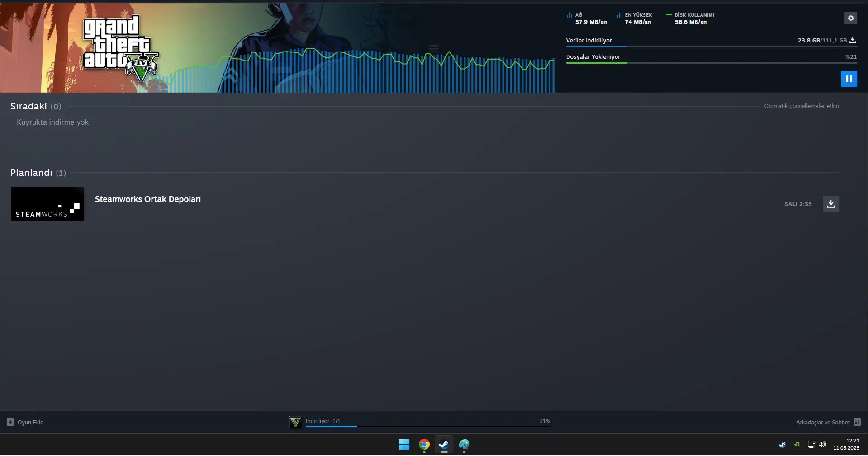Start Steamworks Ortak Depoları download now
Image resolution: width=868 pixels, height=456 pixels.
(x=831, y=204)
